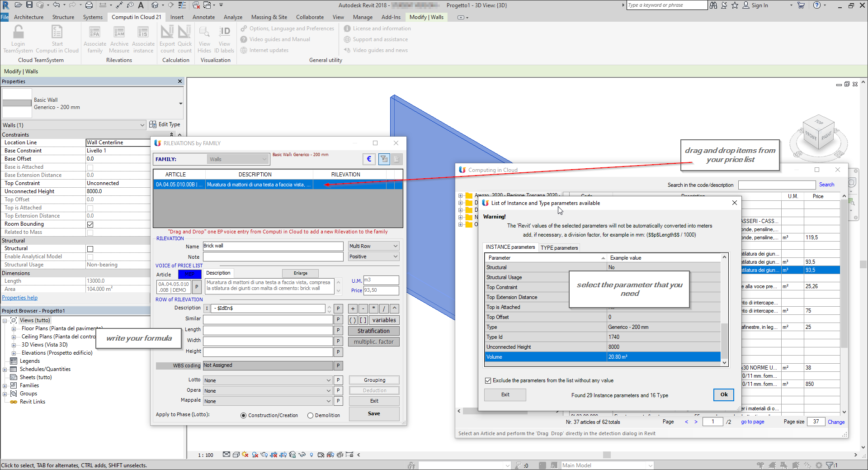Open Help question mark icon in title bar
868x470 pixels.
[x=817, y=5]
